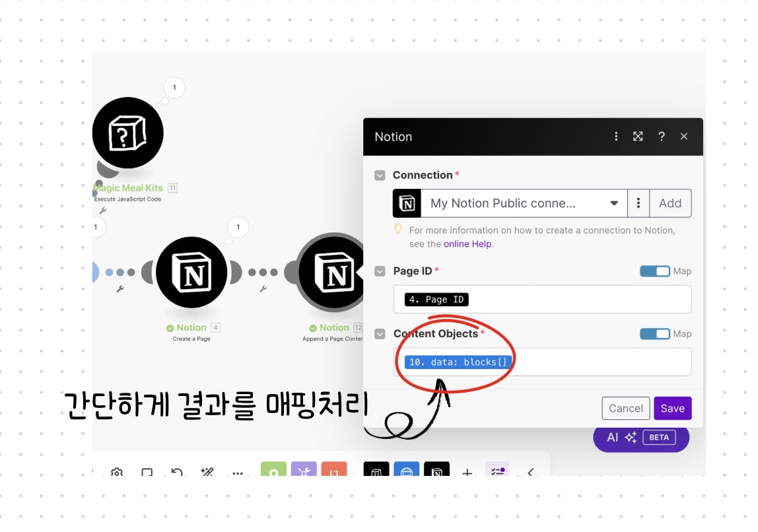Open the blue globe HTTP favorite
Viewport: 758px width, 532px height.
[407, 469]
